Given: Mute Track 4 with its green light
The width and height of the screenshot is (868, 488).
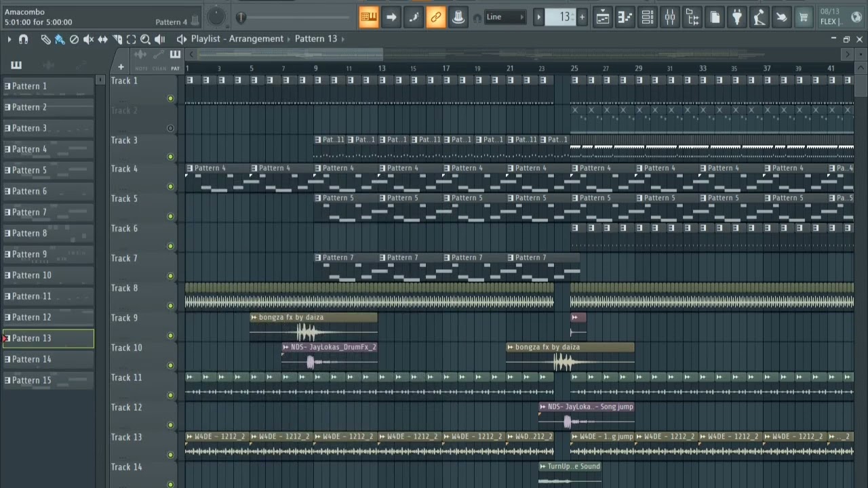Looking at the screenshot, I should click(170, 186).
